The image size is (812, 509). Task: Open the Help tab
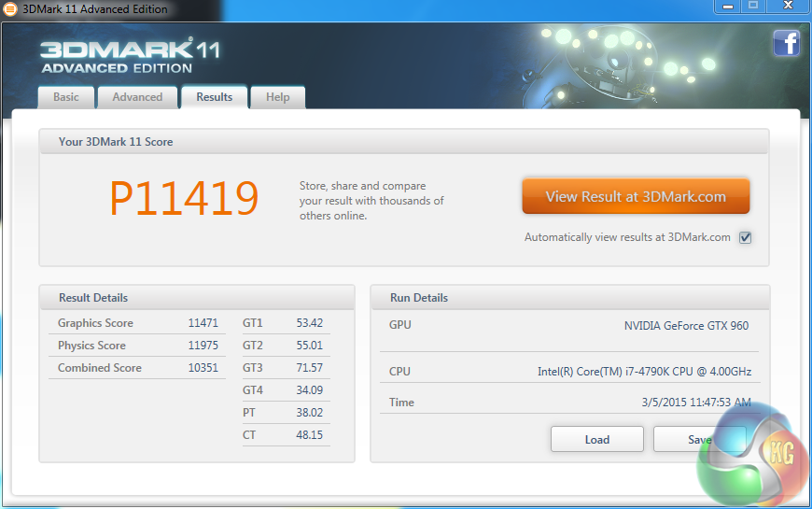click(x=277, y=97)
